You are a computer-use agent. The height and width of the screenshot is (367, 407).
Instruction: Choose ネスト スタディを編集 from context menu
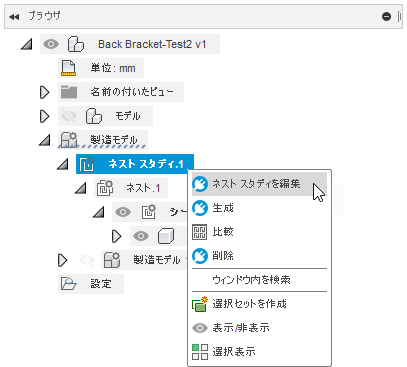(x=259, y=184)
